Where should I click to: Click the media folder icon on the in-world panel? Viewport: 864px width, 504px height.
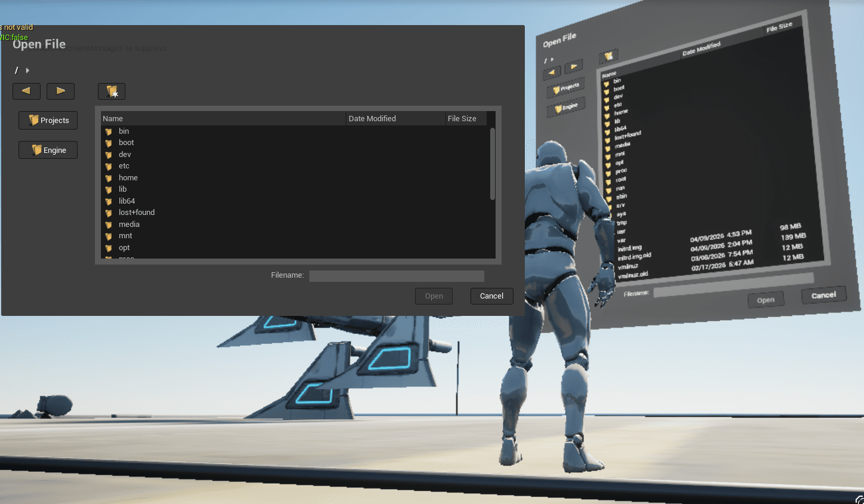click(608, 149)
